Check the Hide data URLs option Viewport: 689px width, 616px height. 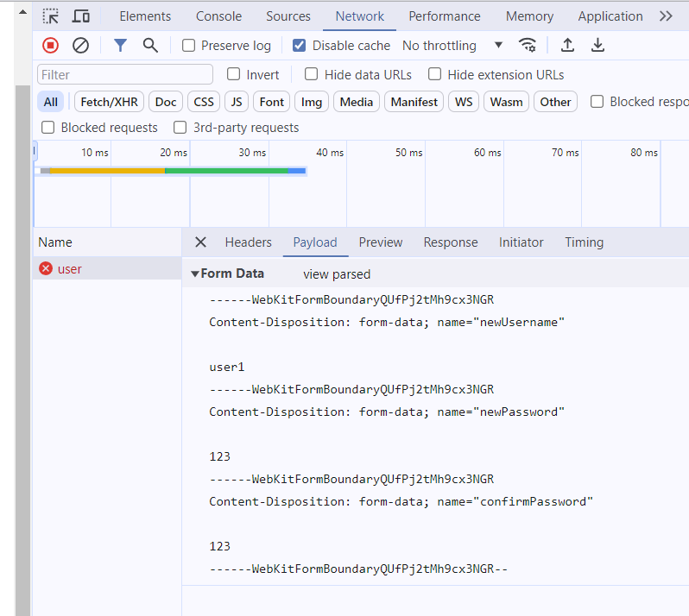[312, 74]
